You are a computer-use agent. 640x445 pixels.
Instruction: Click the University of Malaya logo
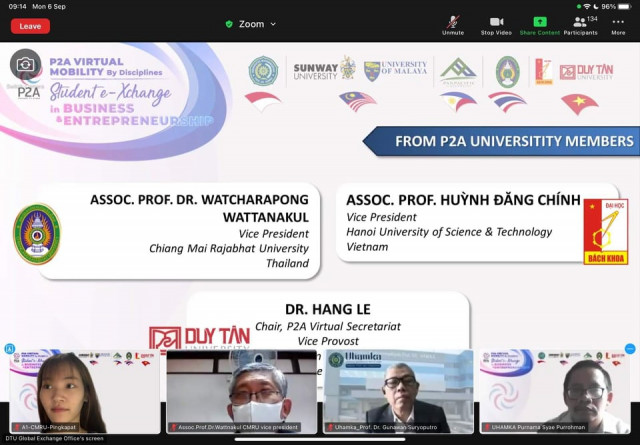(396, 70)
